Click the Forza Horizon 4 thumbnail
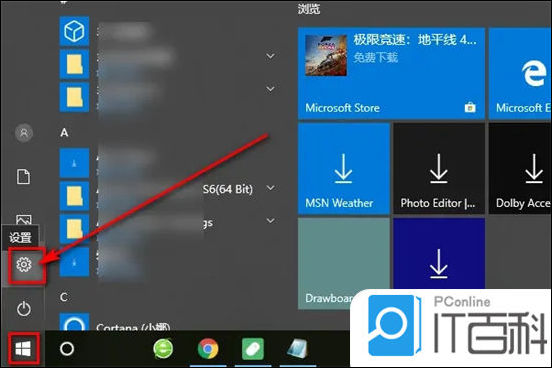552x368 pixels. pos(326,55)
